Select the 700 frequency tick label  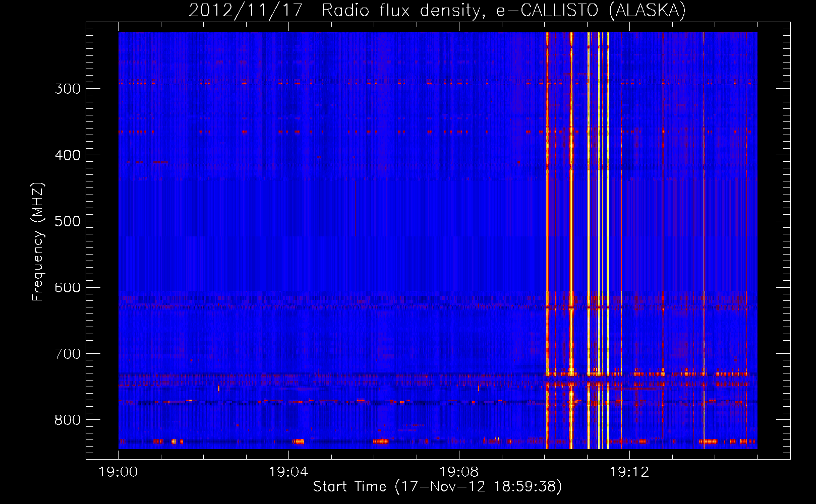click(68, 354)
